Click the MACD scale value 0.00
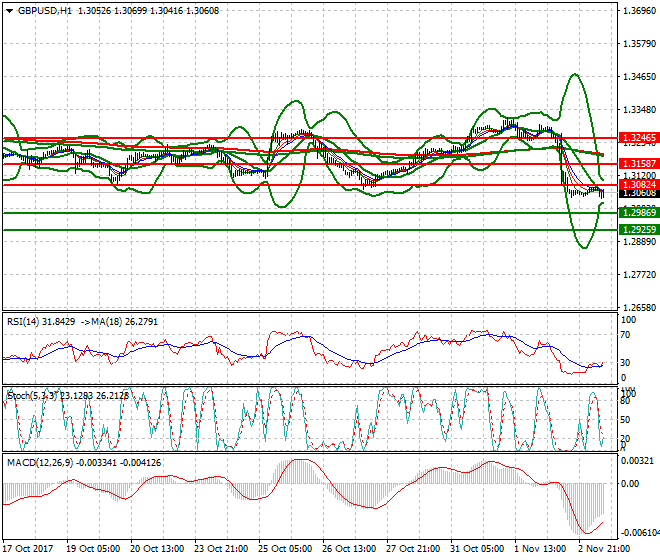660x560 pixels. pos(630,484)
